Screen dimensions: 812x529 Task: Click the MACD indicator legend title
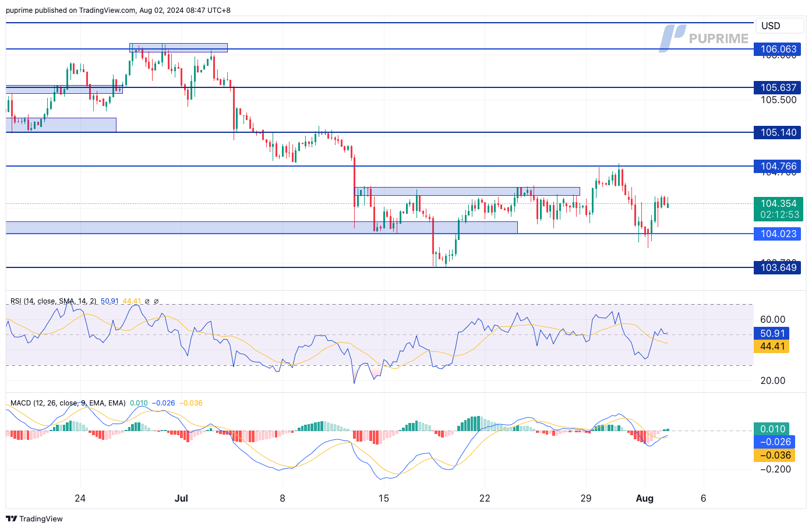click(68, 403)
